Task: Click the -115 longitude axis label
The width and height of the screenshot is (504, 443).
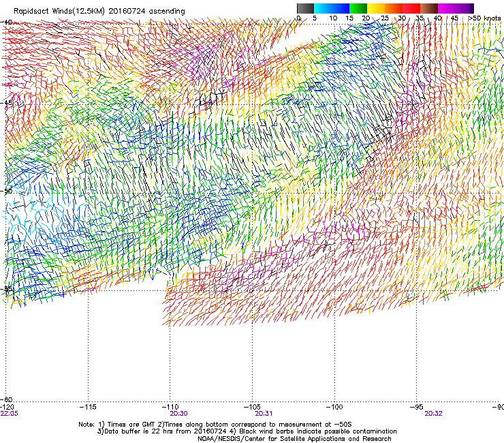Action: pos(88,408)
